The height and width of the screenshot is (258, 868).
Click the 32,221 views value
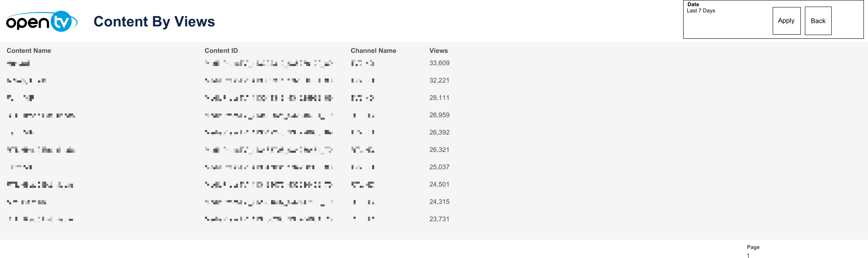point(439,80)
